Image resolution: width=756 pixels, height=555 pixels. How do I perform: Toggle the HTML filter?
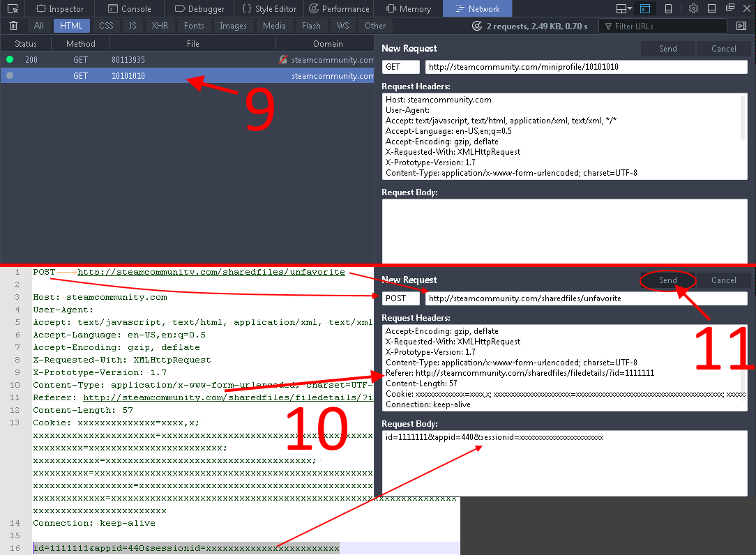tap(71, 26)
